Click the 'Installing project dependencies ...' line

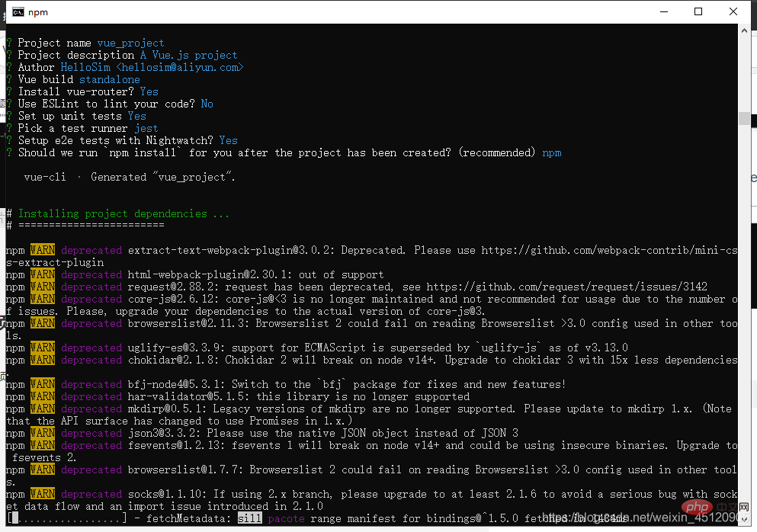coord(123,213)
